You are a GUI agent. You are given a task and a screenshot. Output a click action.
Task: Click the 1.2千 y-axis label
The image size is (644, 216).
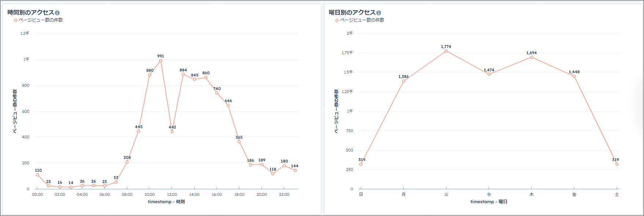click(25, 33)
